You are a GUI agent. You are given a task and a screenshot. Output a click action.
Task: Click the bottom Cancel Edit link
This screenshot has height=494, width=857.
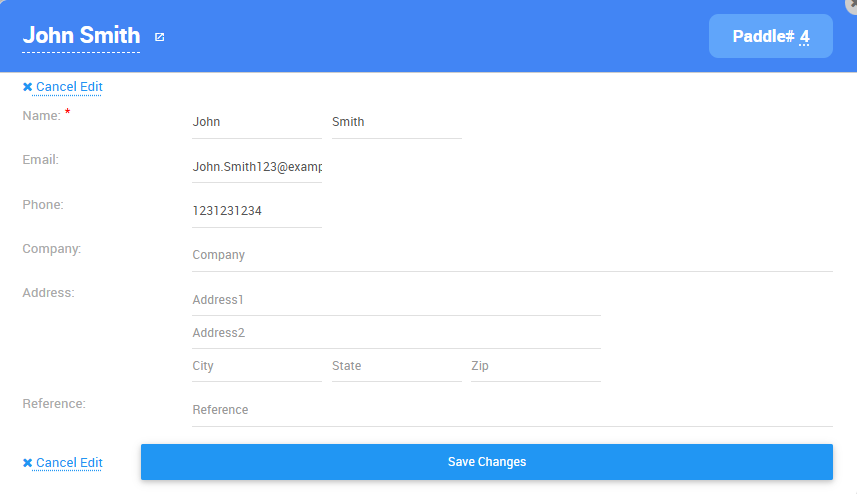[x=68, y=463]
